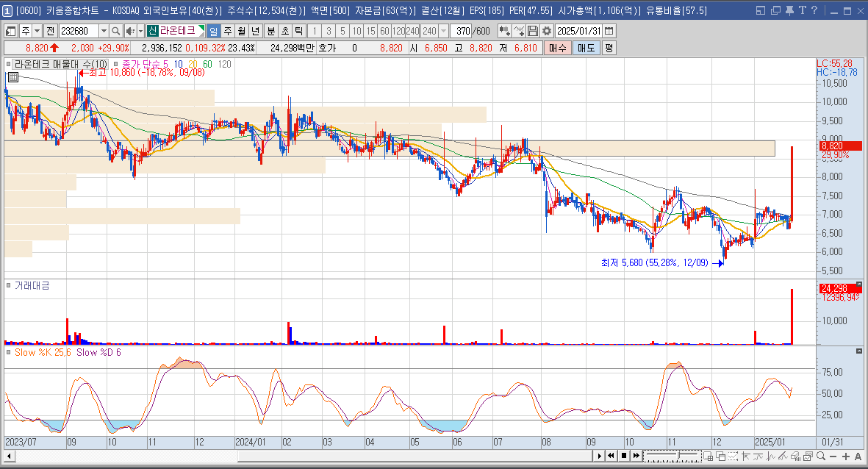Click the overlapping windows icon in bottom toolbar
868x469 pixels.
coord(721,457)
